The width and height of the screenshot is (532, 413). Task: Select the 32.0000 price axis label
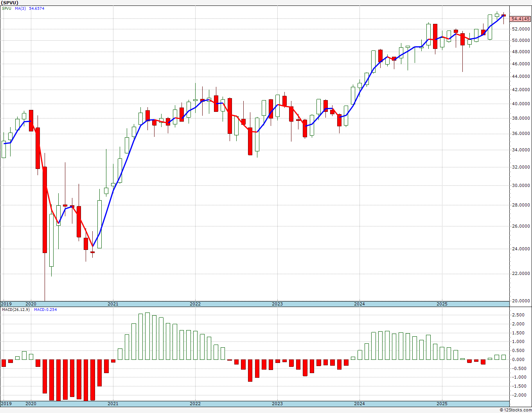(521, 167)
